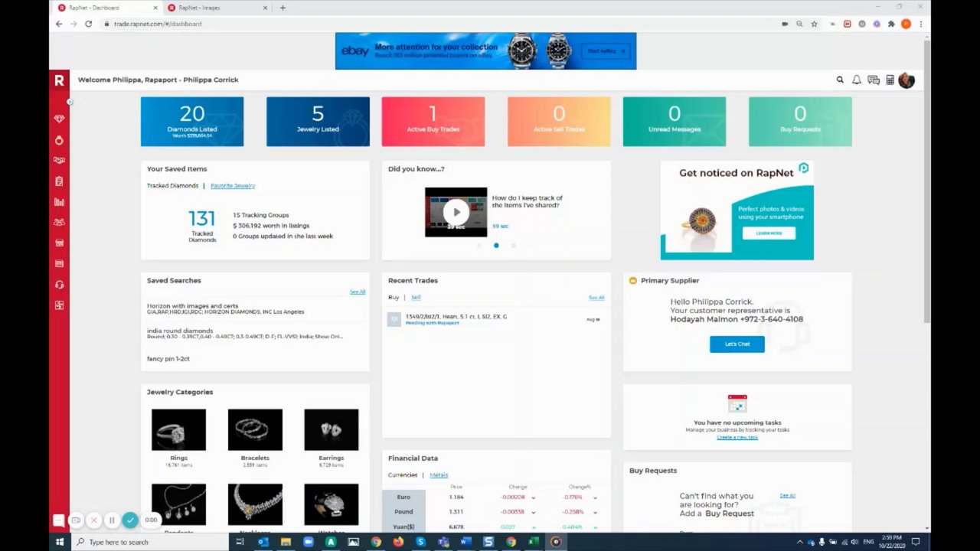Open the Unread Messages tile

tap(675, 121)
